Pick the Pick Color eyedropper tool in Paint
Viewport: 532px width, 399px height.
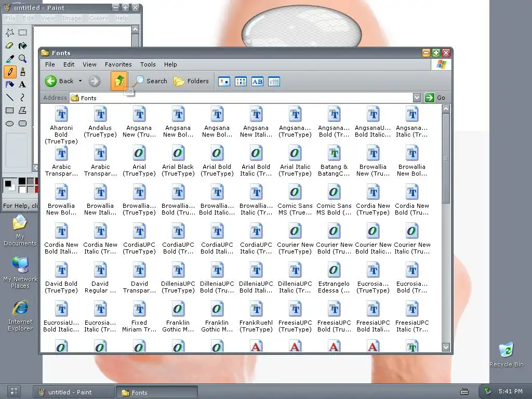[10, 59]
